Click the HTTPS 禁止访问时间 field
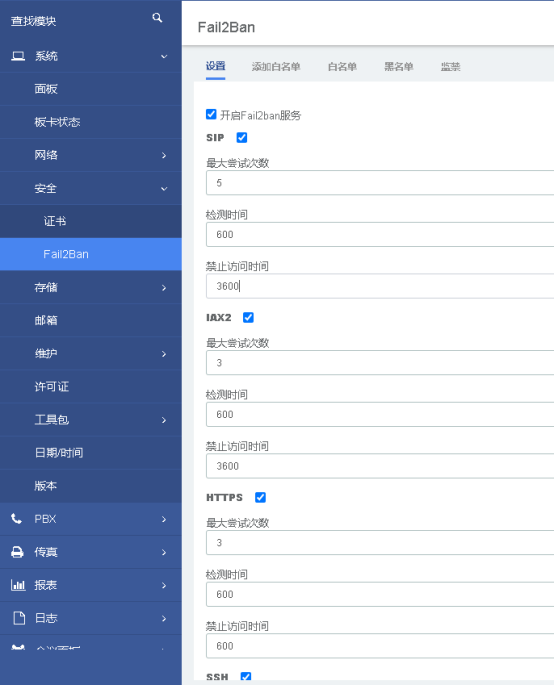 (x=380, y=646)
